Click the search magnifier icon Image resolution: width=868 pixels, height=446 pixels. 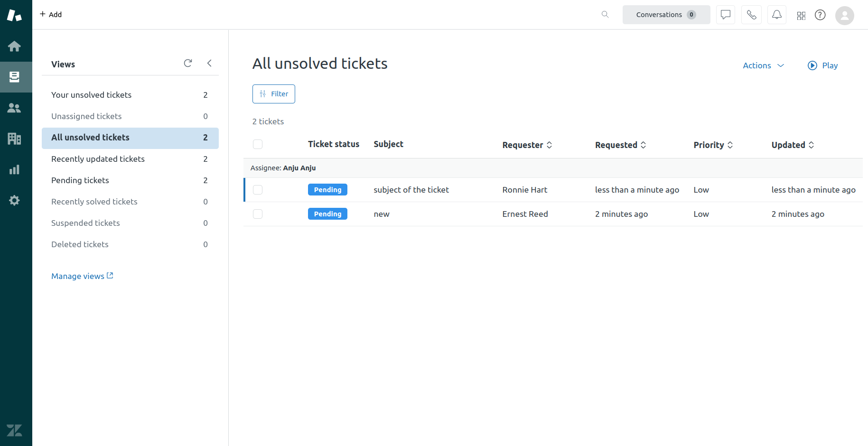(605, 15)
